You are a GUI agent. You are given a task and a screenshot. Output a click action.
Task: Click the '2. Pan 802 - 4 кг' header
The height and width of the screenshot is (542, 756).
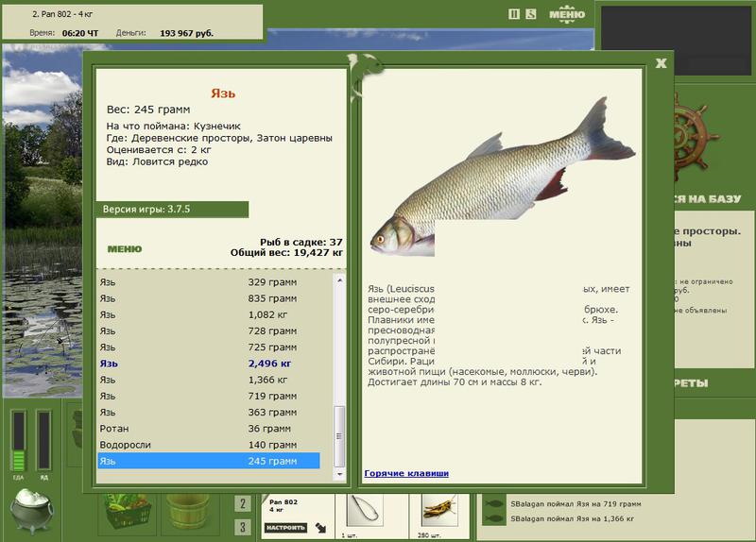coord(62,14)
